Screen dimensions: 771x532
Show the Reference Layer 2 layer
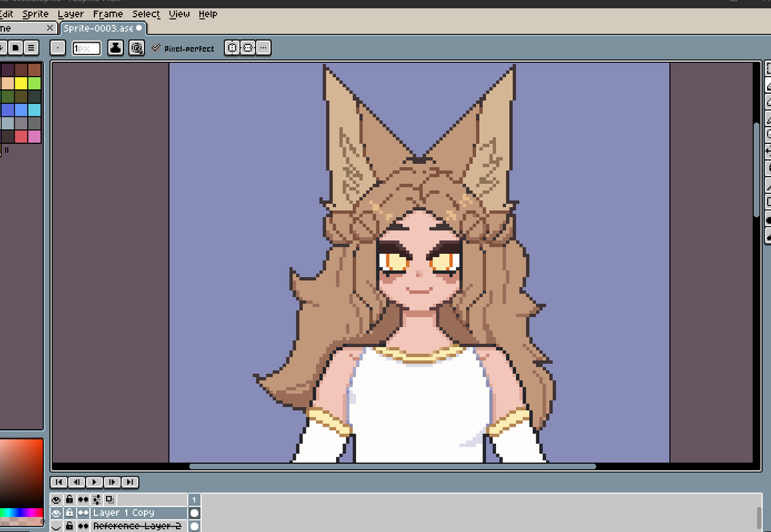(x=57, y=526)
